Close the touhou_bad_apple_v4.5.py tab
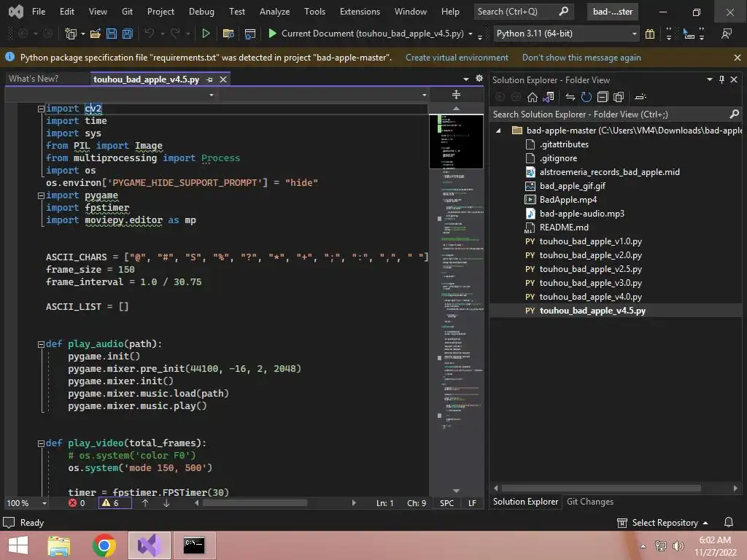This screenshot has width=747, height=560. [x=223, y=79]
